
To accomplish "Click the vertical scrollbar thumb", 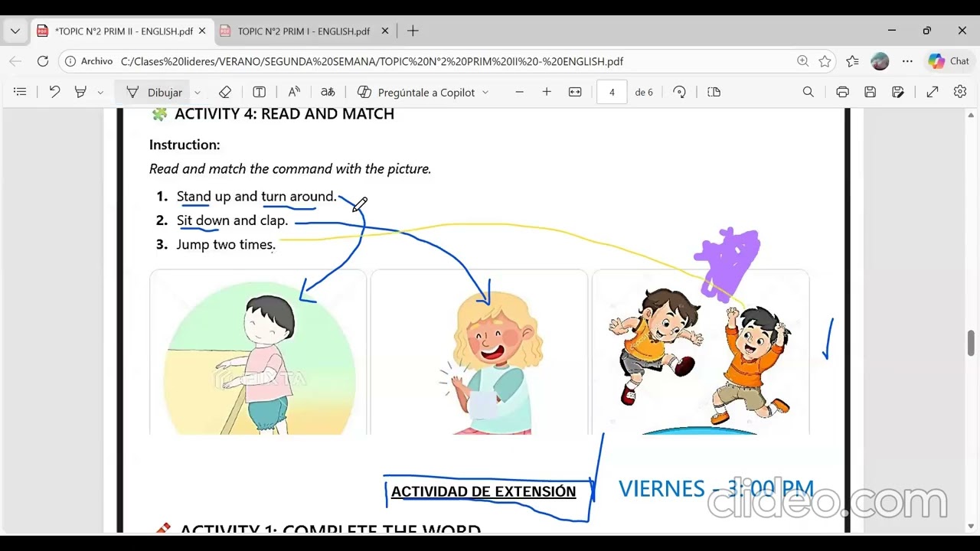I will pyautogui.click(x=972, y=343).
